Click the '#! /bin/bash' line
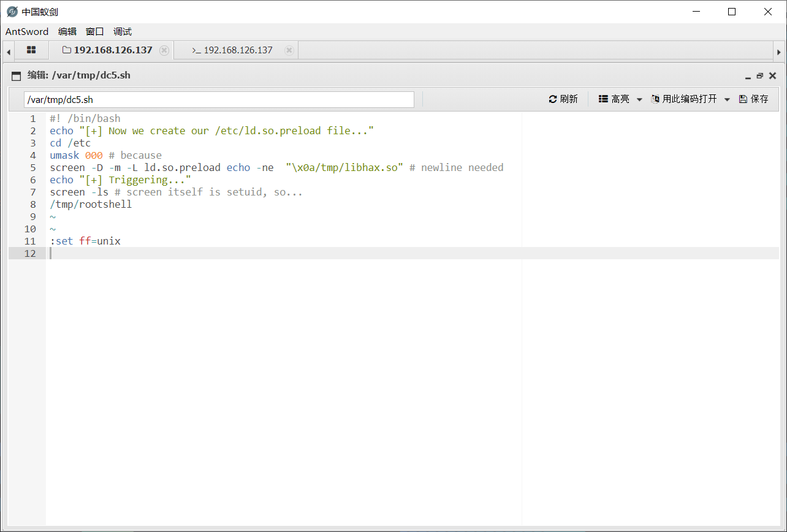Screen dimensions: 787x532 [85, 118]
